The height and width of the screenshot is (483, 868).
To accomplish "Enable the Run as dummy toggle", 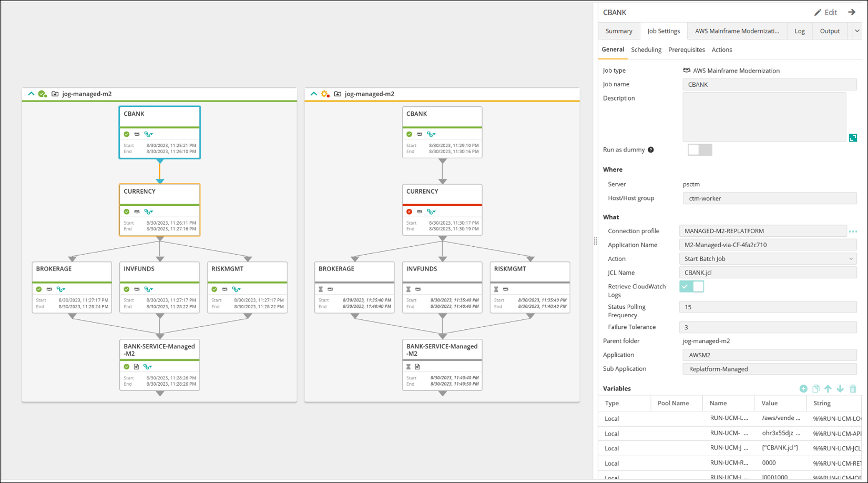I will tap(699, 149).
